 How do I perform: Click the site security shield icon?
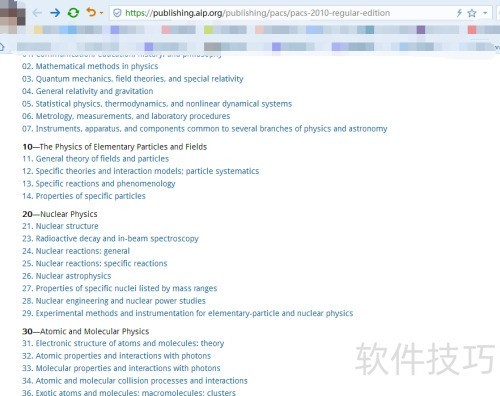coord(117,13)
